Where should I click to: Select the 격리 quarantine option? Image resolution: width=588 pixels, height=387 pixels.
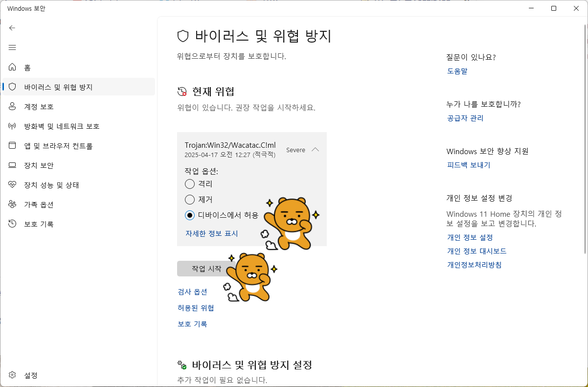point(190,184)
